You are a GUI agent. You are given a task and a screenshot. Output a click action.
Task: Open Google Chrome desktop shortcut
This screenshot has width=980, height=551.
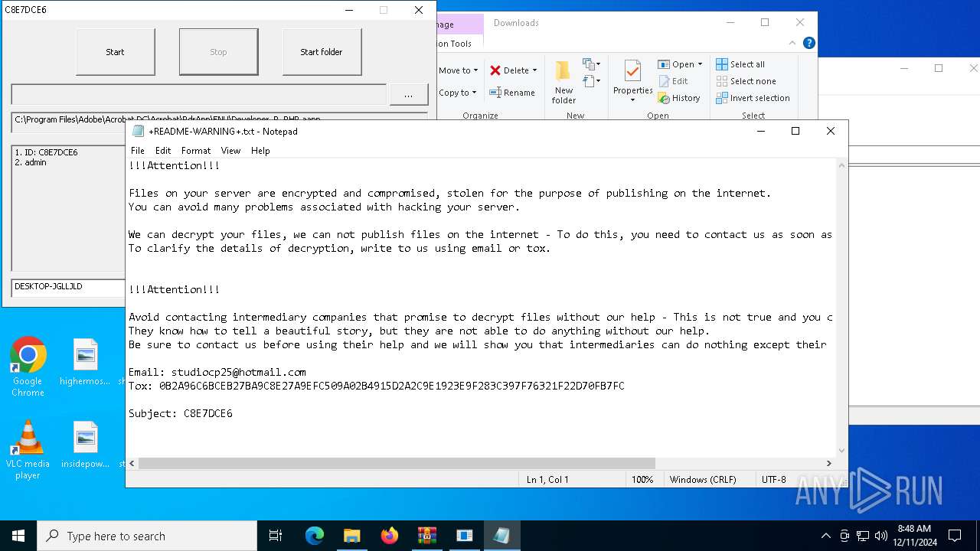28,367
